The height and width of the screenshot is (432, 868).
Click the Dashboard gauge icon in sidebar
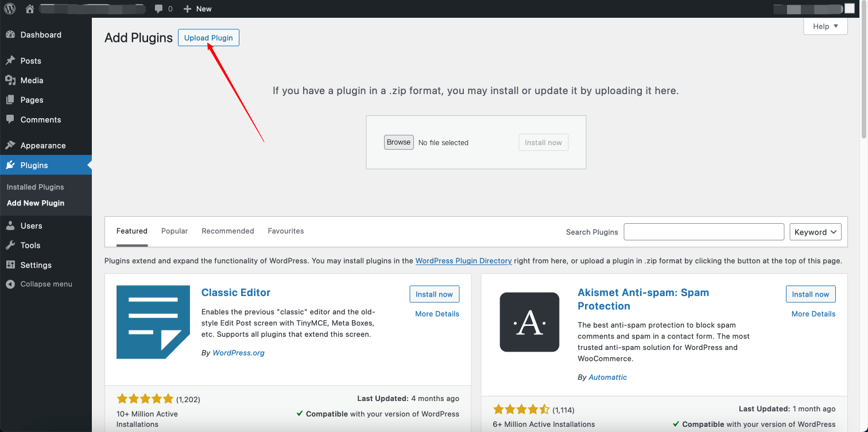[x=10, y=35]
